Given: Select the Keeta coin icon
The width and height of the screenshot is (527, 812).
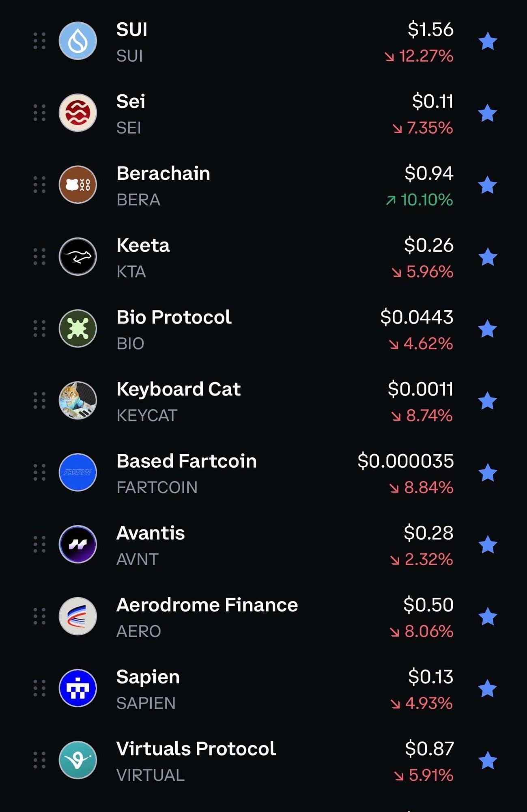Looking at the screenshot, I should coord(78,257).
